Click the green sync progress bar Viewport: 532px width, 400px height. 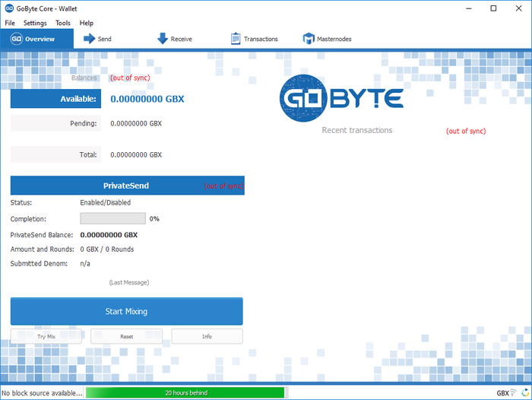(x=185, y=392)
